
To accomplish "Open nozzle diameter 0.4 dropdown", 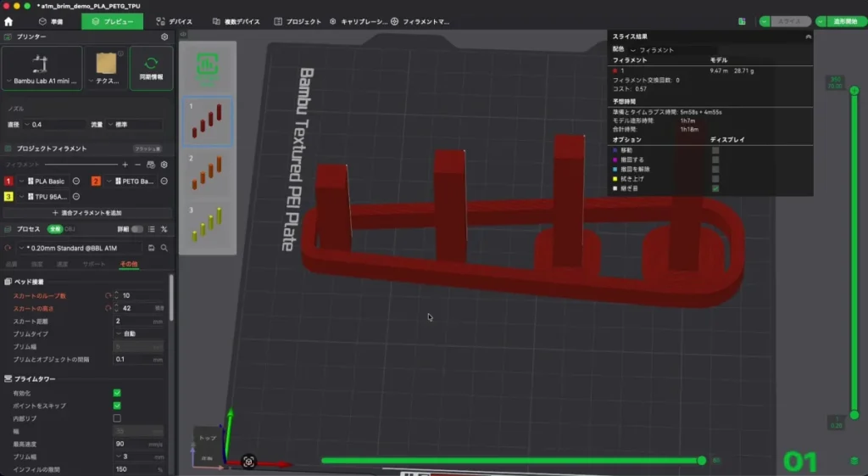I will pyautogui.click(x=53, y=125).
